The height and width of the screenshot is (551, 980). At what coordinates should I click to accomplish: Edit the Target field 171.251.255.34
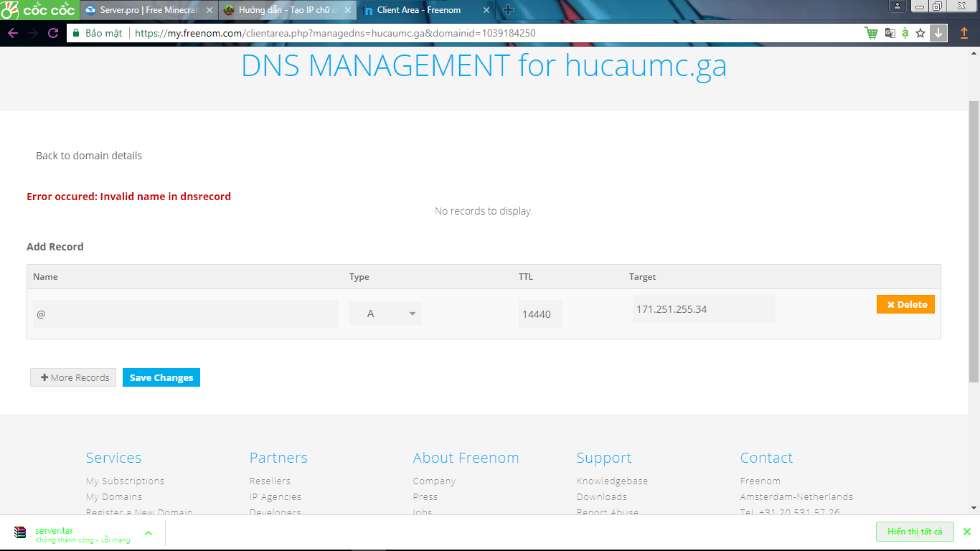(704, 309)
